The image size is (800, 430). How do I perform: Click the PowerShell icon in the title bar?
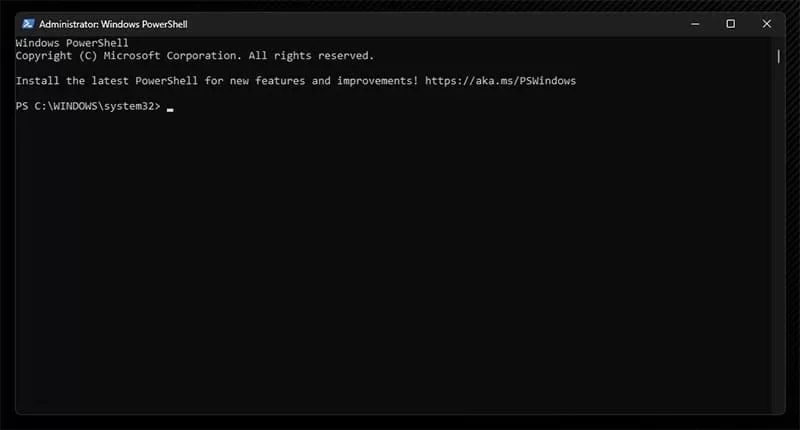click(27, 24)
